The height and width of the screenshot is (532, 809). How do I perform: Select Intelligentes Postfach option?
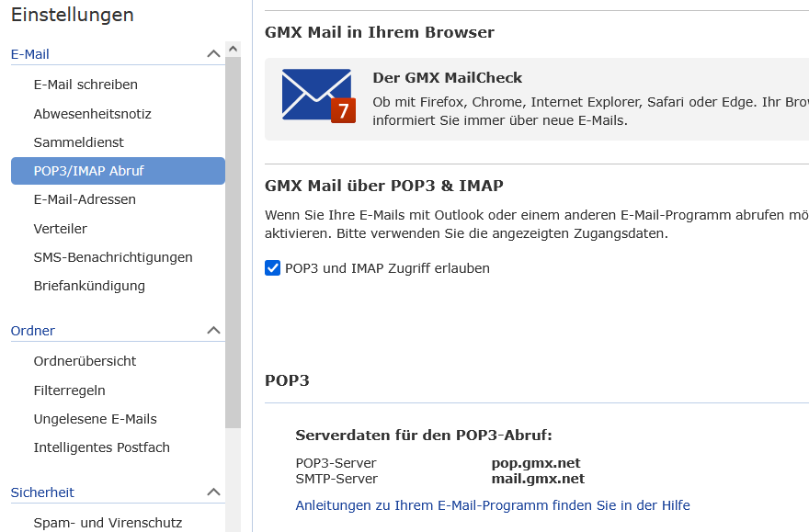coord(101,447)
